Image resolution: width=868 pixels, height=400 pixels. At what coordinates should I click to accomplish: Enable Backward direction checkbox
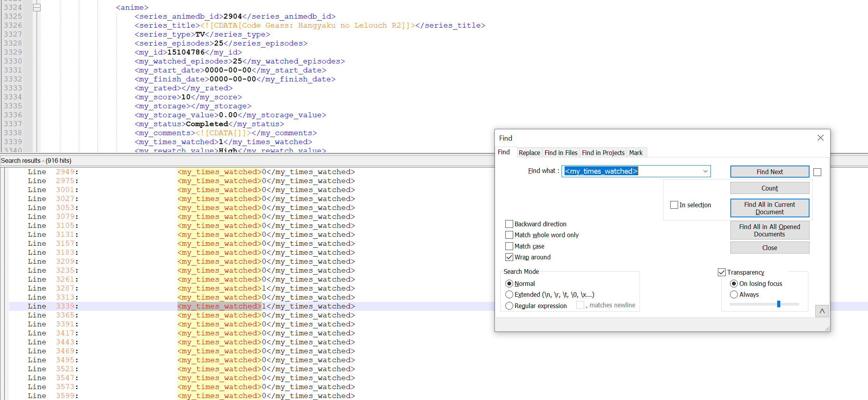pos(509,224)
